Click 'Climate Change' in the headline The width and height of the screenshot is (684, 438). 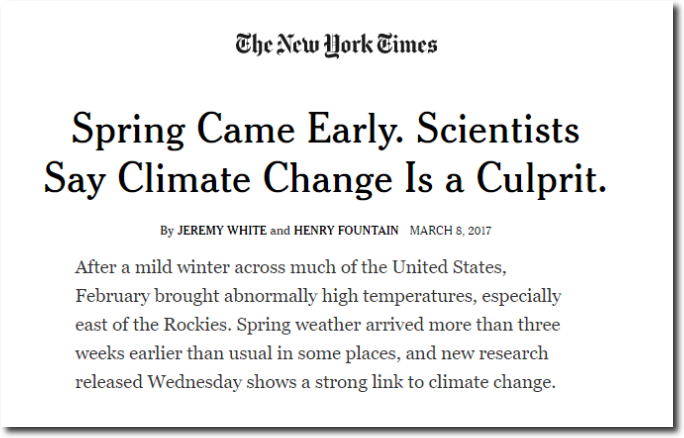click(x=255, y=180)
